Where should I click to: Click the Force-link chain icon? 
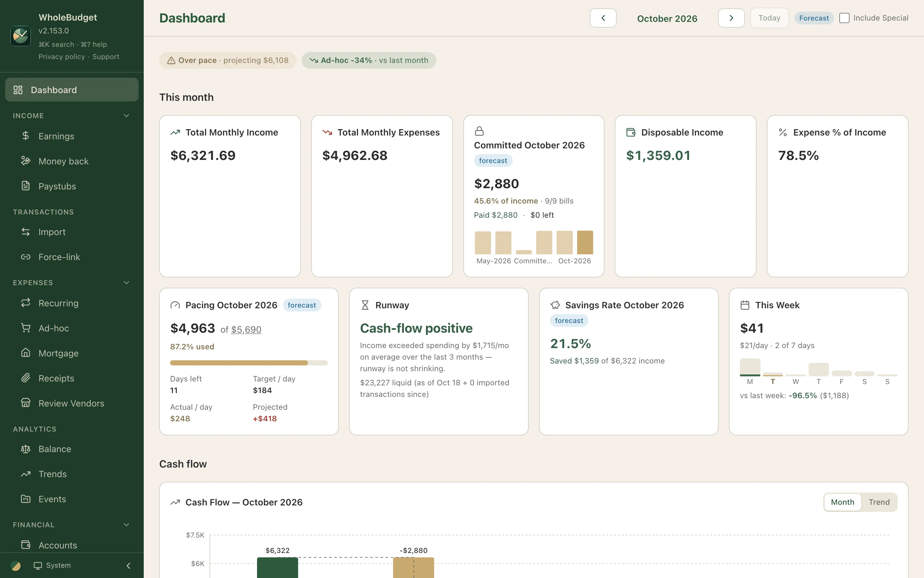click(x=26, y=257)
